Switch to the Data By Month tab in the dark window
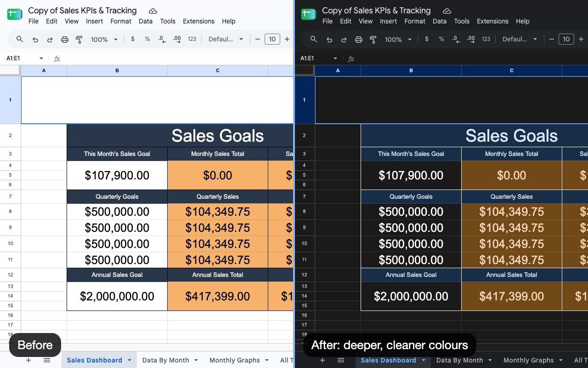The height and width of the screenshot is (368, 588). [459, 360]
